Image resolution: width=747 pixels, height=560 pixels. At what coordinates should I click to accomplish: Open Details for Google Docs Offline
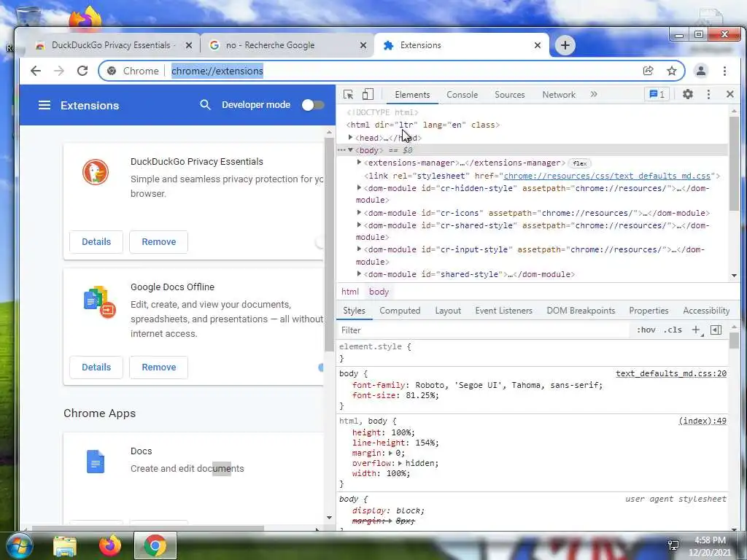click(96, 367)
